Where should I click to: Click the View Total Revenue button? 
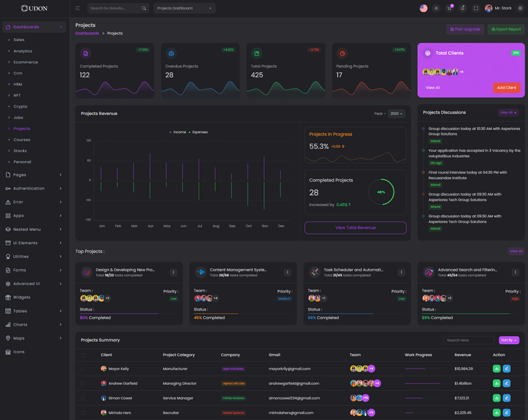[355, 227]
